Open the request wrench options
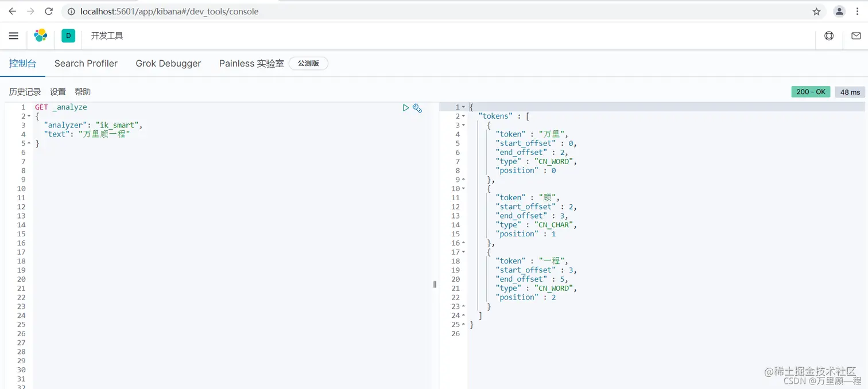868x389 pixels. pyautogui.click(x=417, y=108)
